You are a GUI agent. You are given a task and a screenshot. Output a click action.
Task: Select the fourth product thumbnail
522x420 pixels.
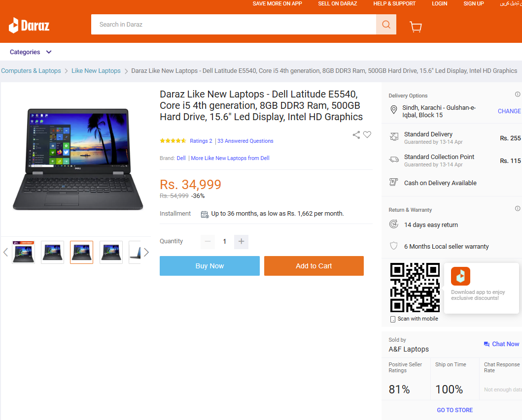coord(111,252)
